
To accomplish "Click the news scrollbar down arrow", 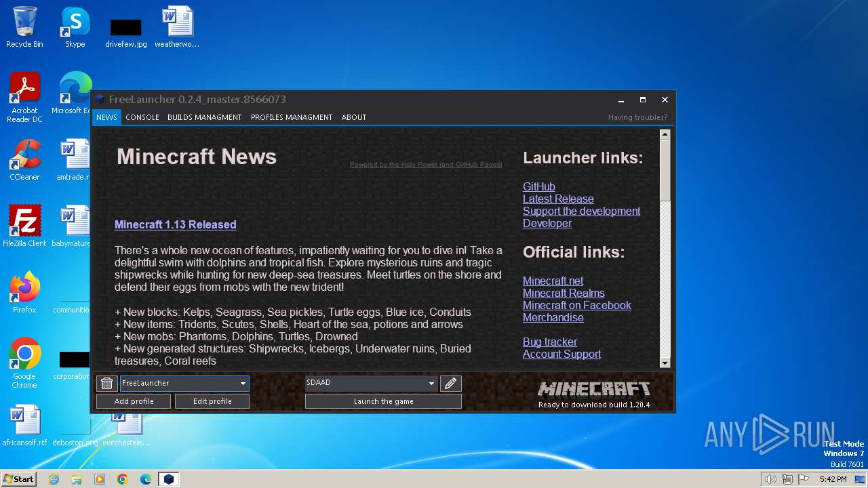I will [x=665, y=363].
